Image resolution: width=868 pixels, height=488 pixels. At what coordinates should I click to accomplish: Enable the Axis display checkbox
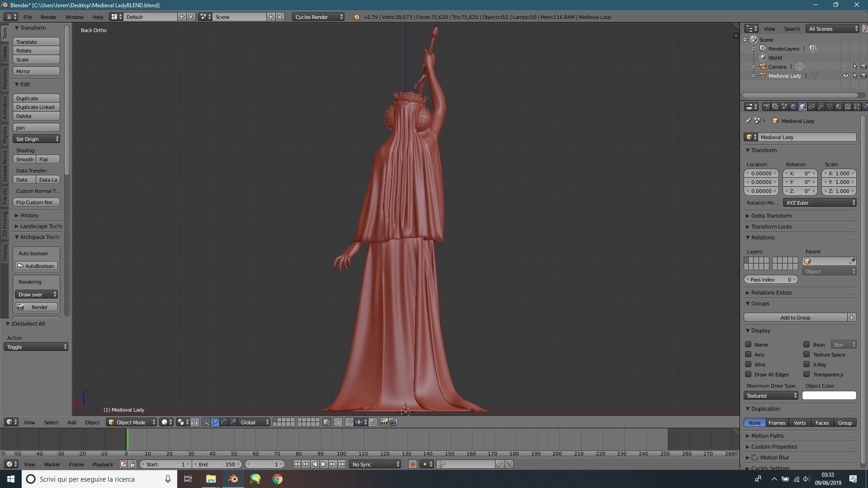click(x=748, y=354)
